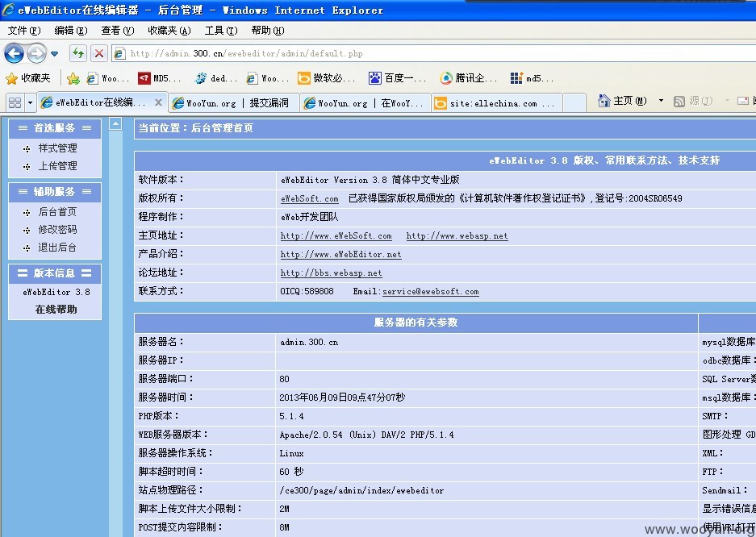
Task: Click the server name admin.300.cn value
Action: (309, 343)
